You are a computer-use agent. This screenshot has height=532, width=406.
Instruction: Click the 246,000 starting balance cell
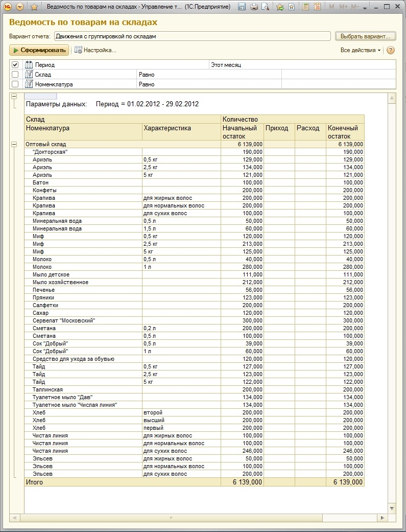242,451
